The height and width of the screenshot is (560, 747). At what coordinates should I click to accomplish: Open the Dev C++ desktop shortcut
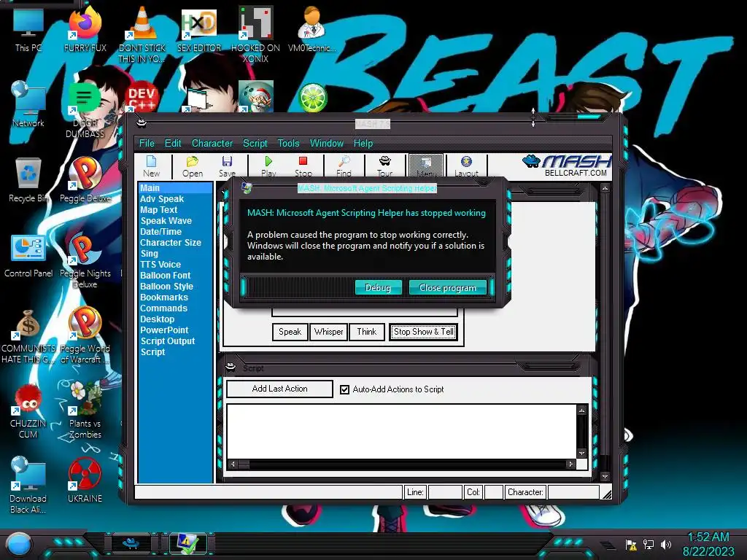pyautogui.click(x=142, y=98)
